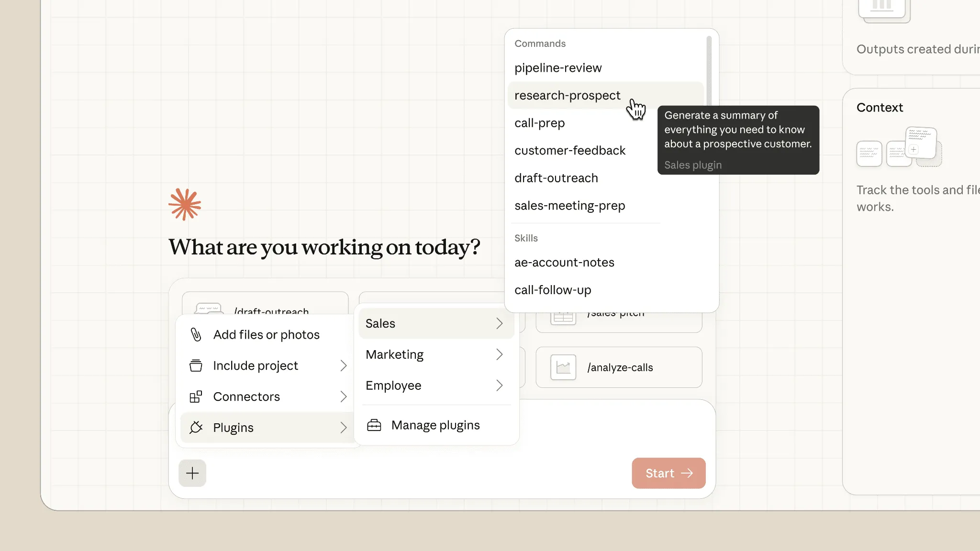
Task: Click the briefcase icon next to Manage plugins
Action: click(374, 424)
